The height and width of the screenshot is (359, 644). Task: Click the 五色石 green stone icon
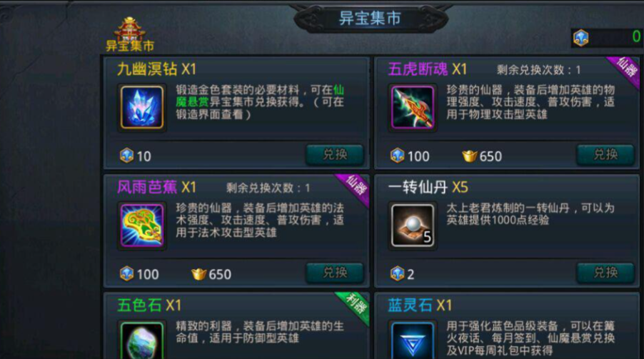tap(141, 340)
